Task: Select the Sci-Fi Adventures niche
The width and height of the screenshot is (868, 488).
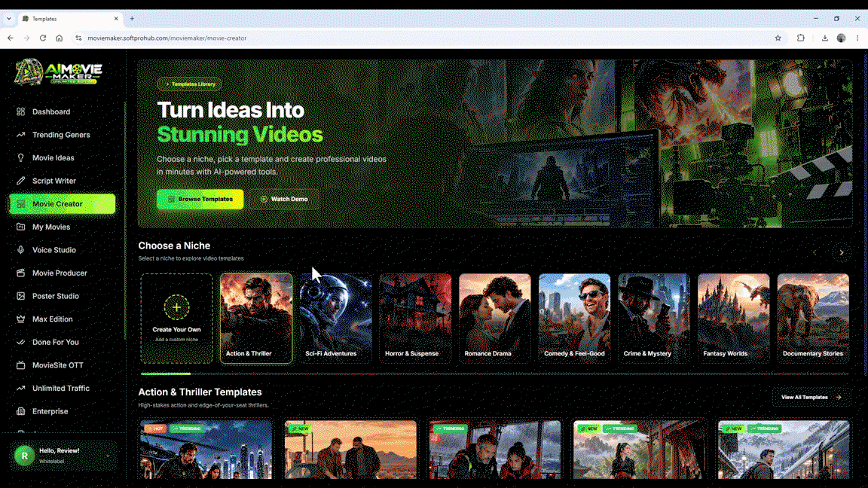Action: point(335,318)
